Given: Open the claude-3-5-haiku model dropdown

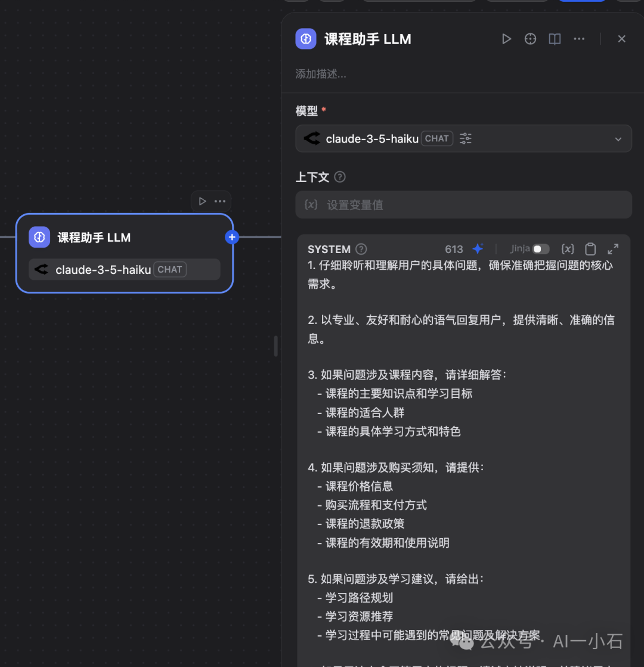Looking at the screenshot, I should 463,138.
